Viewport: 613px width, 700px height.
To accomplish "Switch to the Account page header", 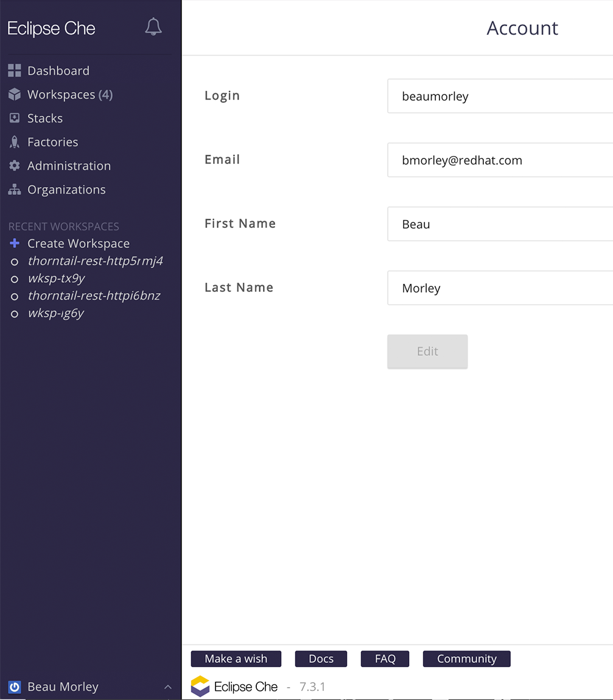I will point(522,28).
